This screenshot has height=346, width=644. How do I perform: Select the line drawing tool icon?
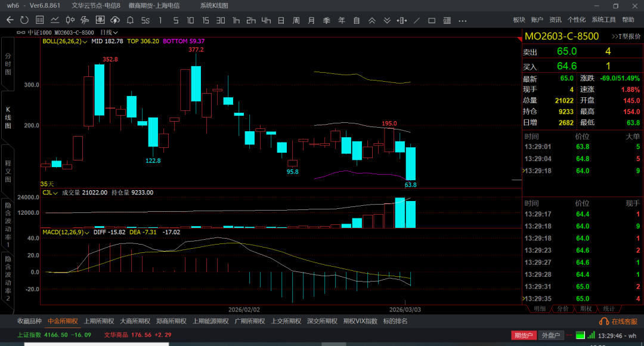pos(417,20)
